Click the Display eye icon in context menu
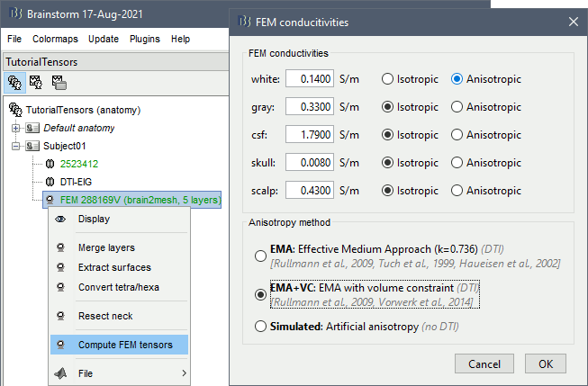The image size is (588, 386). [60, 219]
